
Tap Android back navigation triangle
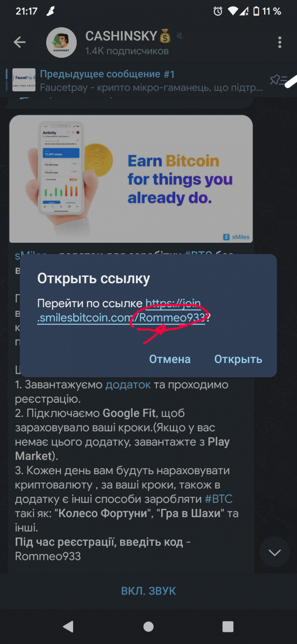point(68,626)
